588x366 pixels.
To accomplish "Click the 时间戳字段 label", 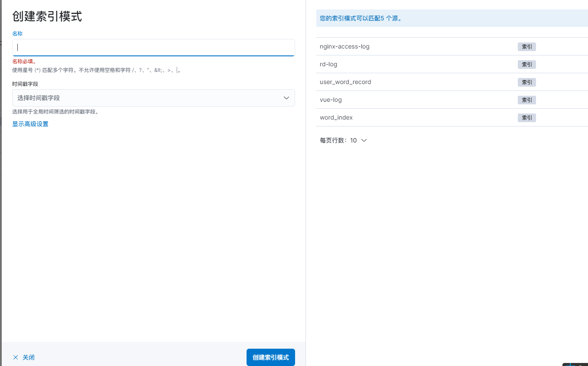I will click(25, 84).
